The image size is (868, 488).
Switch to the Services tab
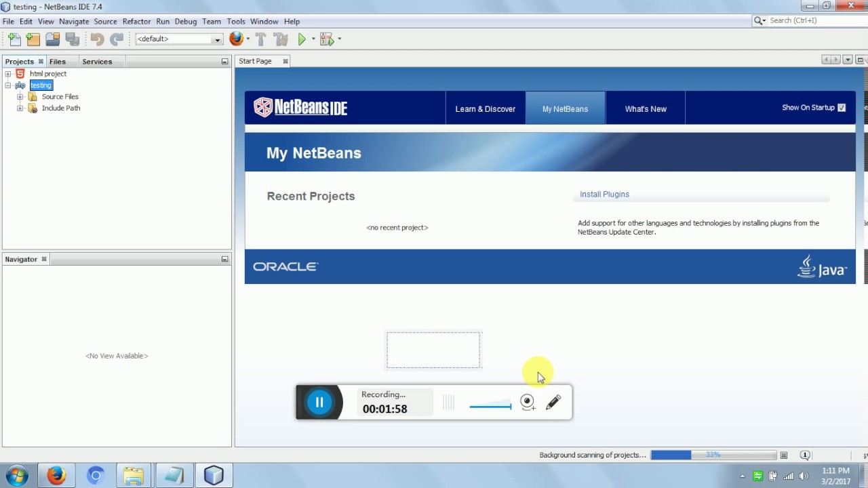click(x=97, y=62)
